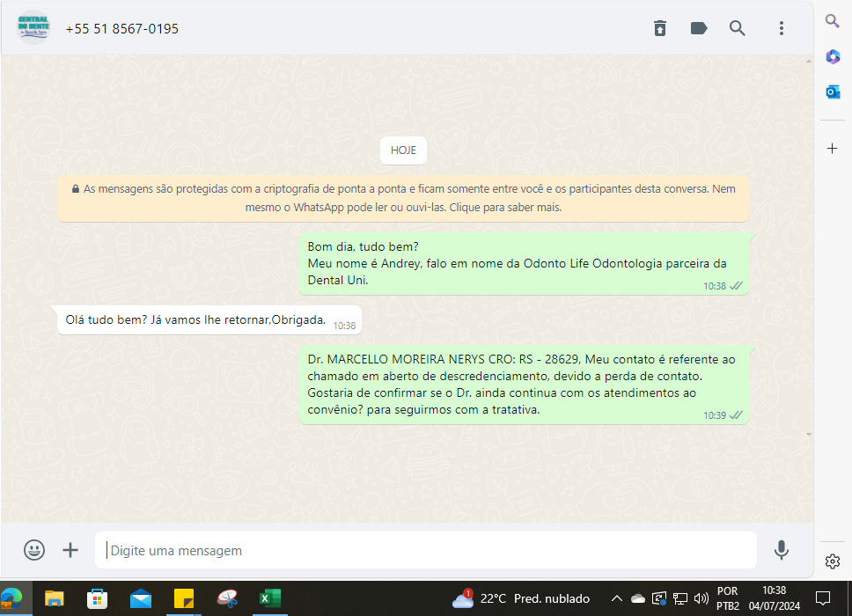
Task: Open the attachment plus menu
Action: (70, 550)
